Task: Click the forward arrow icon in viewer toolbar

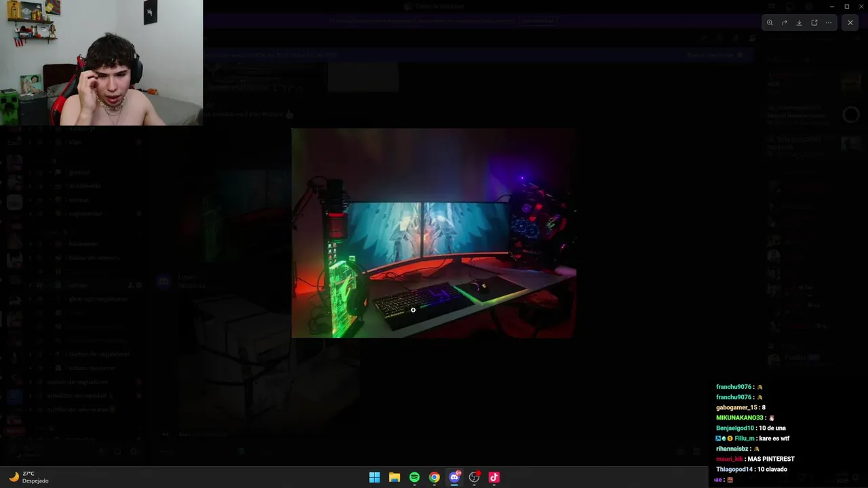Action: tap(785, 22)
